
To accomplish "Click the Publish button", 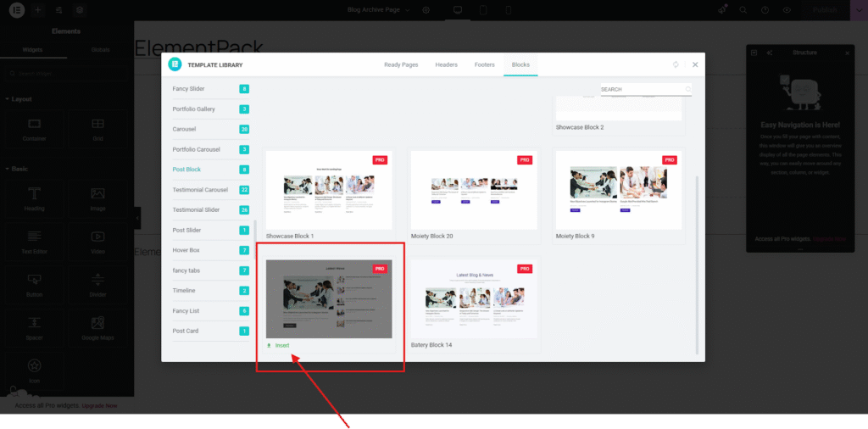I will pos(825,10).
